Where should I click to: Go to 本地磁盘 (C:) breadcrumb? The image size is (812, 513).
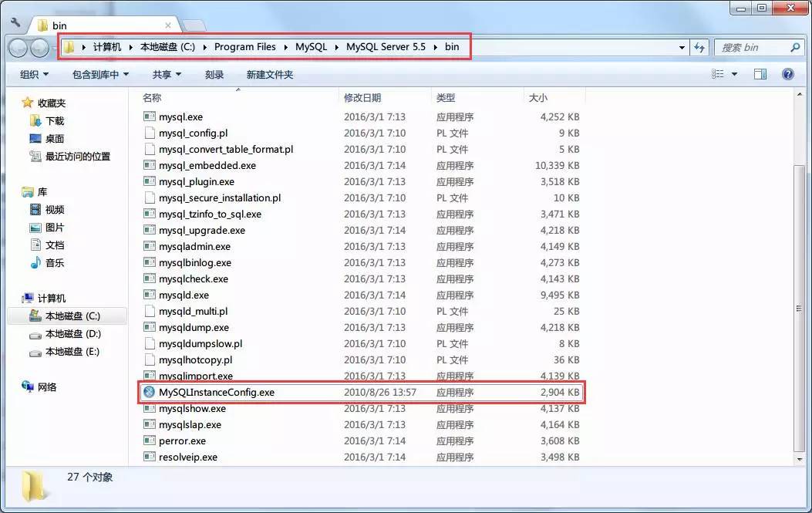click(x=168, y=46)
